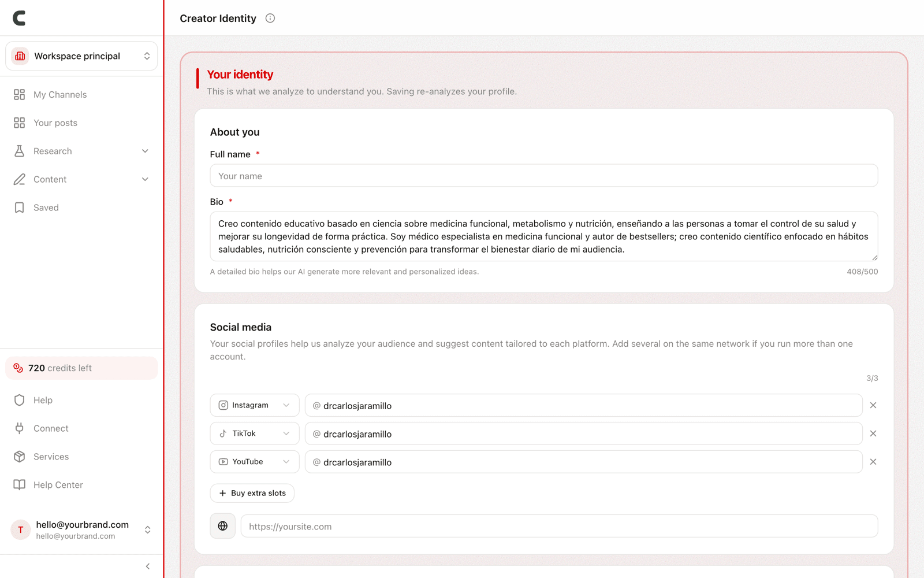Remove the TikTok account row
924x578 pixels.
point(873,433)
